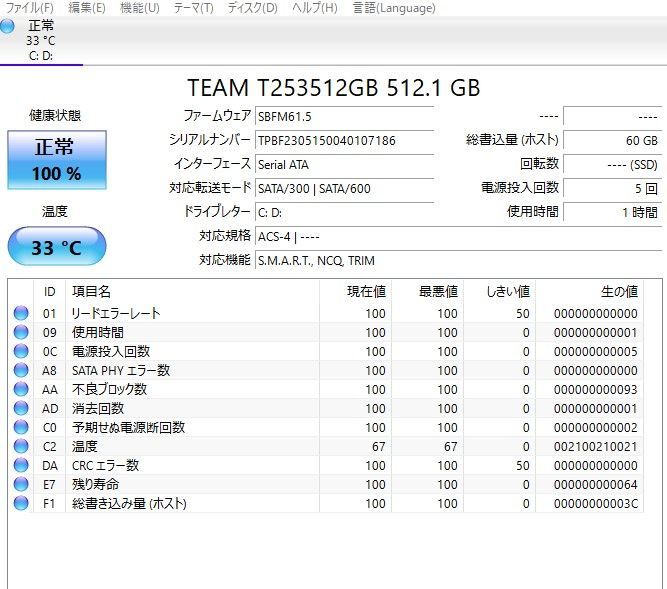The width and height of the screenshot is (667, 589).
Task: Open the ヘルプ(H) menu
Action: click(x=315, y=8)
